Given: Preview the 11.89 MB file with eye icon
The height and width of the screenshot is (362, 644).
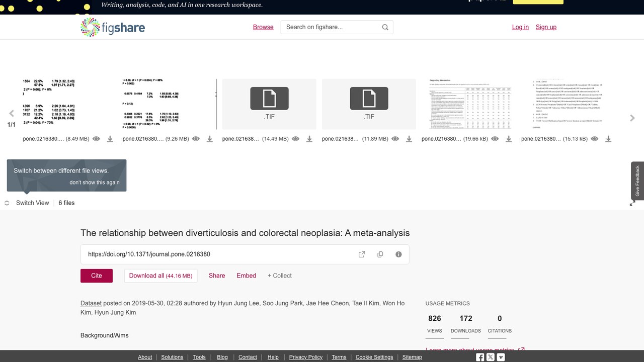Looking at the screenshot, I should [x=395, y=139].
